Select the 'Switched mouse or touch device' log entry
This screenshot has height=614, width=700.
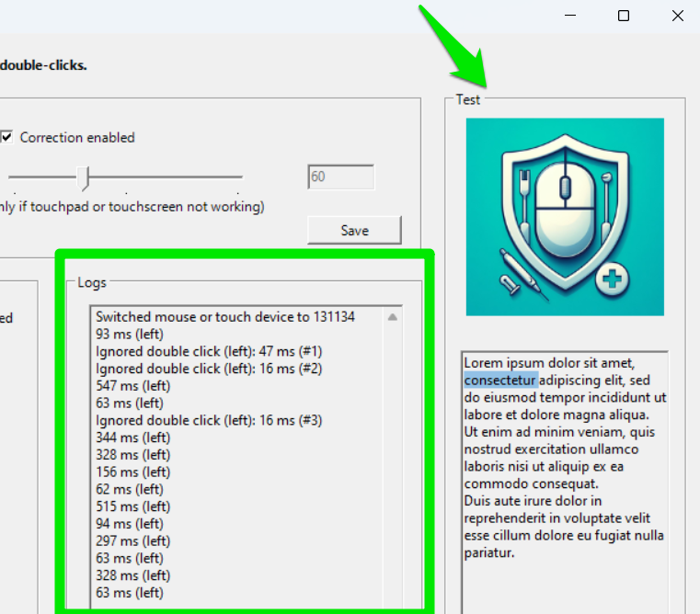click(224, 317)
